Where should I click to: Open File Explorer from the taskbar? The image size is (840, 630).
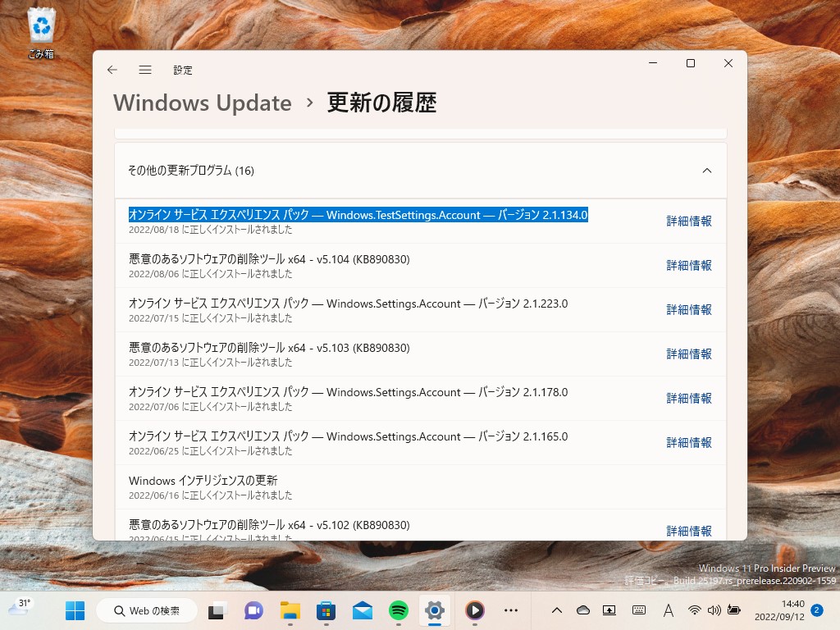point(289,610)
